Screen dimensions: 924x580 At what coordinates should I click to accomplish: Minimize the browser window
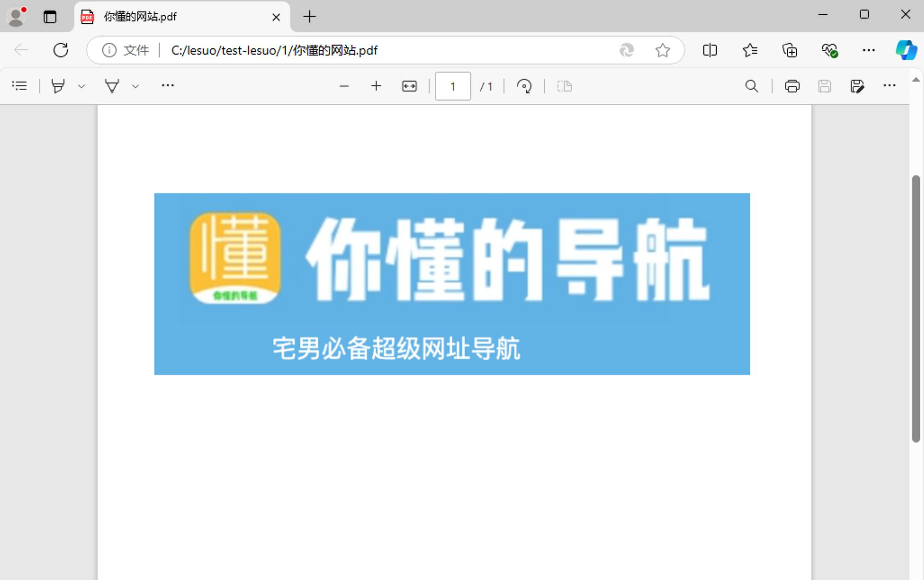tap(823, 15)
